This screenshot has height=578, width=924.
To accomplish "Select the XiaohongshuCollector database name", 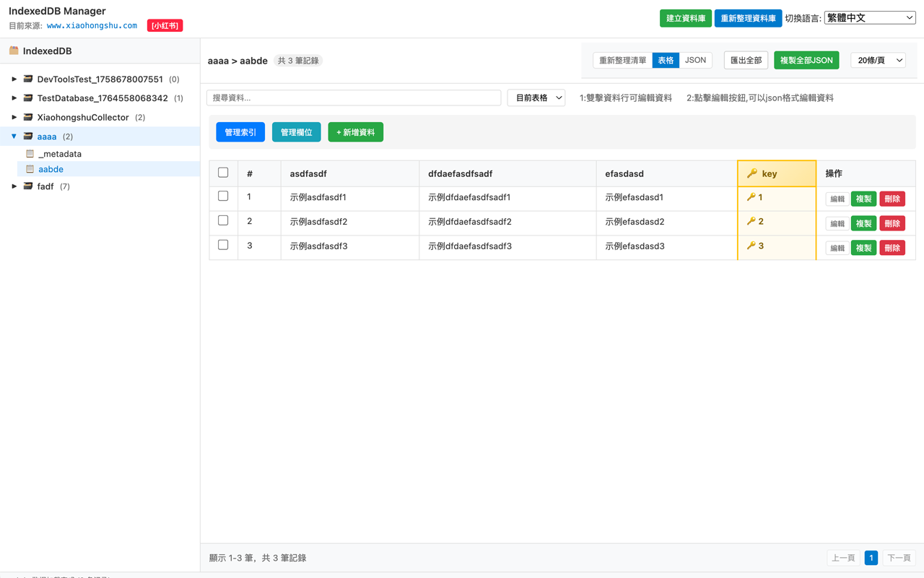I will coord(83,117).
